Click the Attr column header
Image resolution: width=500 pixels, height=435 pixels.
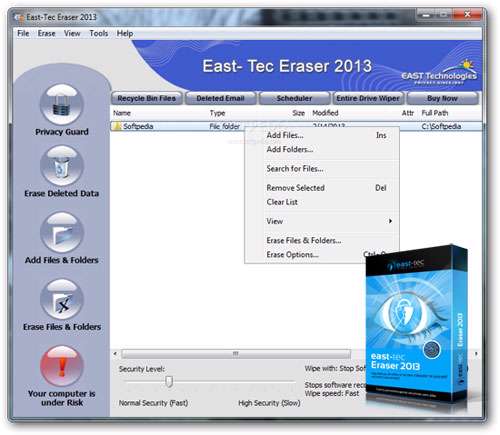(x=408, y=113)
